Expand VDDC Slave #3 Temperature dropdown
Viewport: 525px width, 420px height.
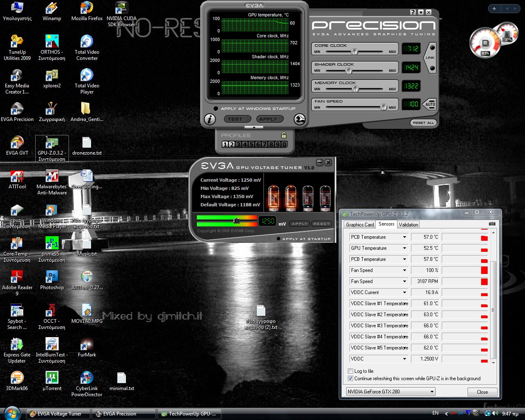click(404, 326)
